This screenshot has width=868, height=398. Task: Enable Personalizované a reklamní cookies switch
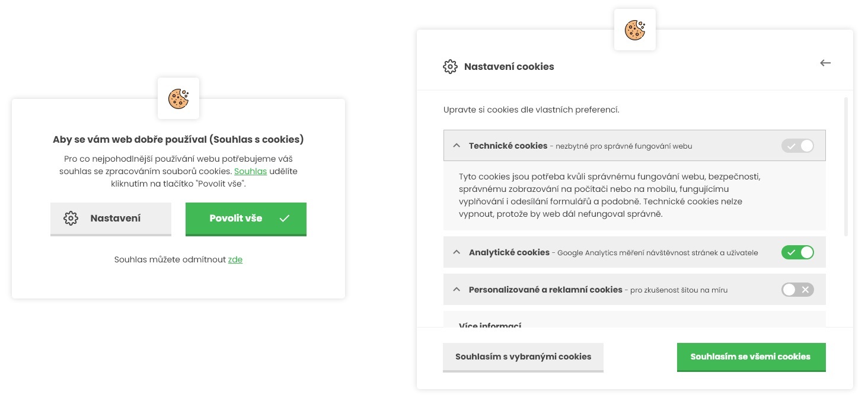pyautogui.click(x=797, y=290)
